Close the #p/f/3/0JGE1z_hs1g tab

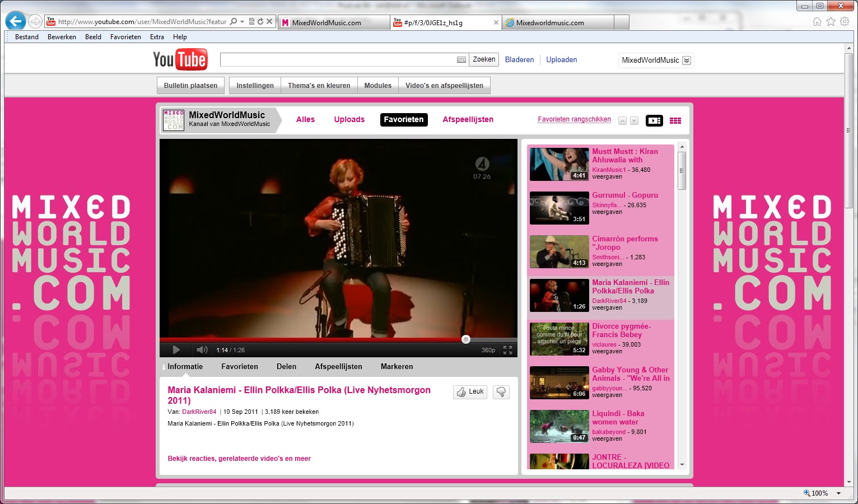pyautogui.click(x=496, y=23)
